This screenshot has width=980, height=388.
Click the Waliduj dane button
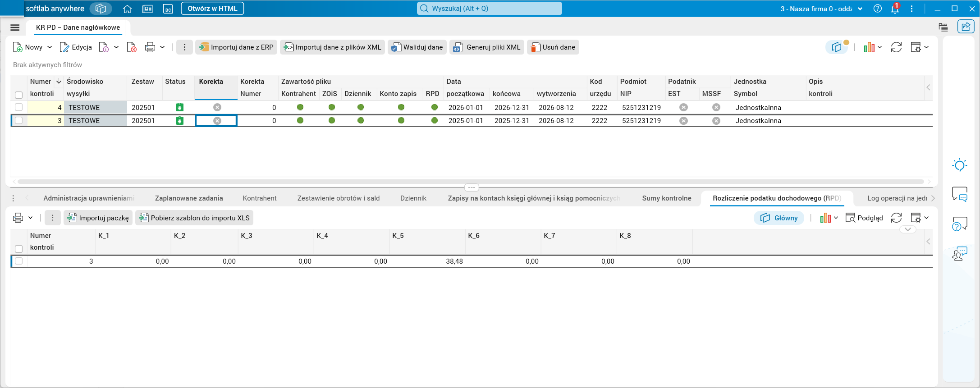point(417,47)
